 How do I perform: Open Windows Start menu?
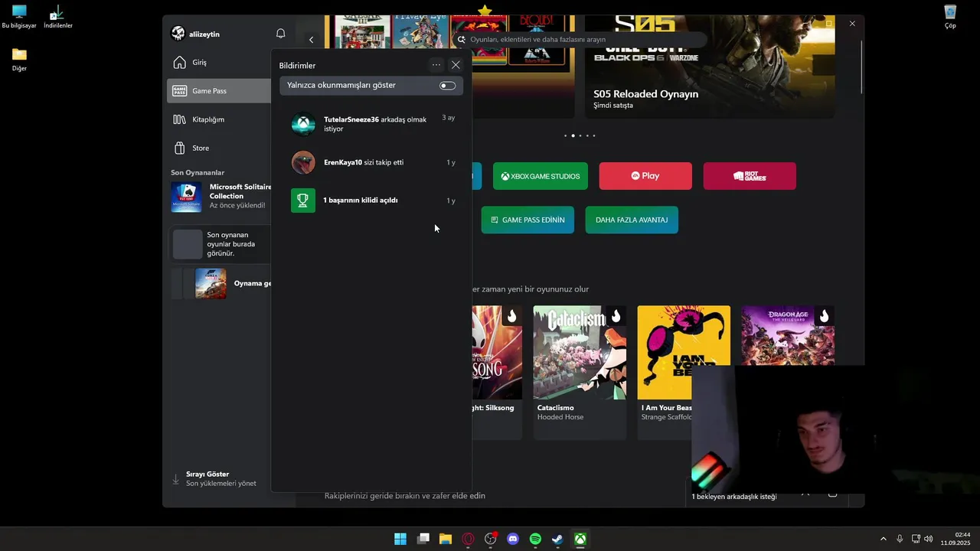(400, 539)
